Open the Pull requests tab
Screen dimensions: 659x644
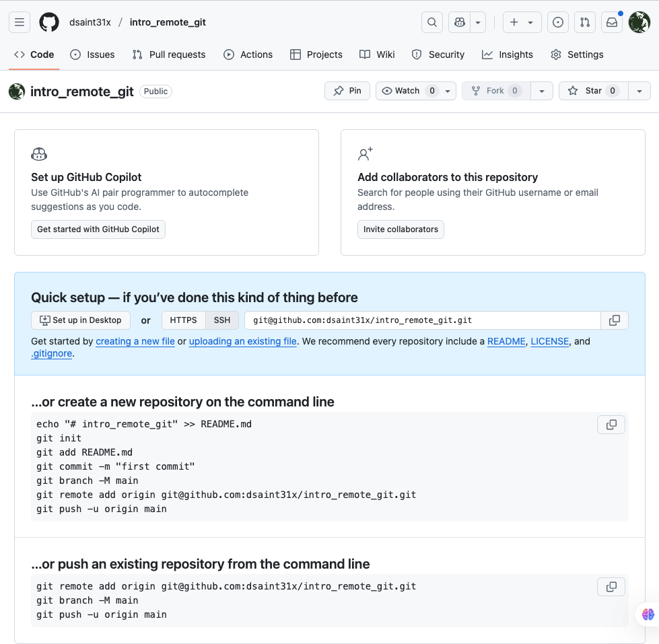point(169,55)
